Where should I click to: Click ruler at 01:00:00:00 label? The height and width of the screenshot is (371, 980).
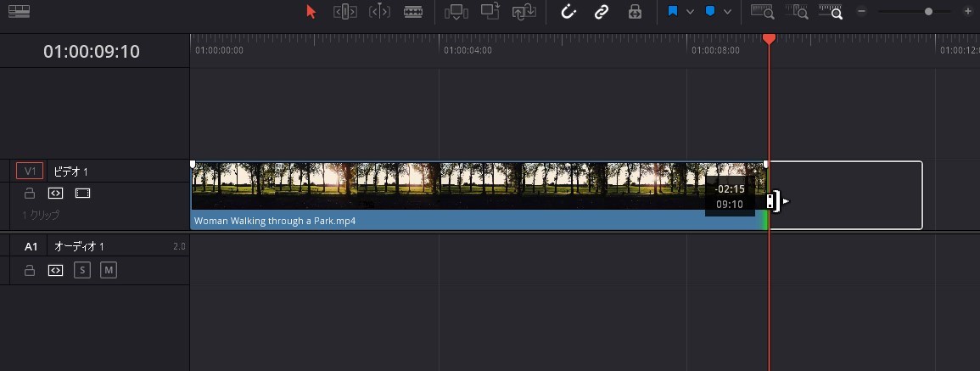[220, 51]
